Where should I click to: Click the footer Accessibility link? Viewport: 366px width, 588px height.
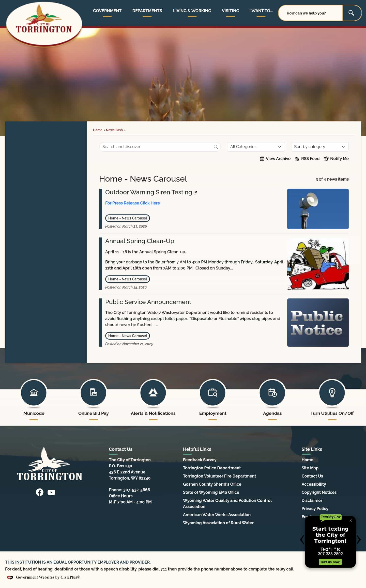(314, 484)
